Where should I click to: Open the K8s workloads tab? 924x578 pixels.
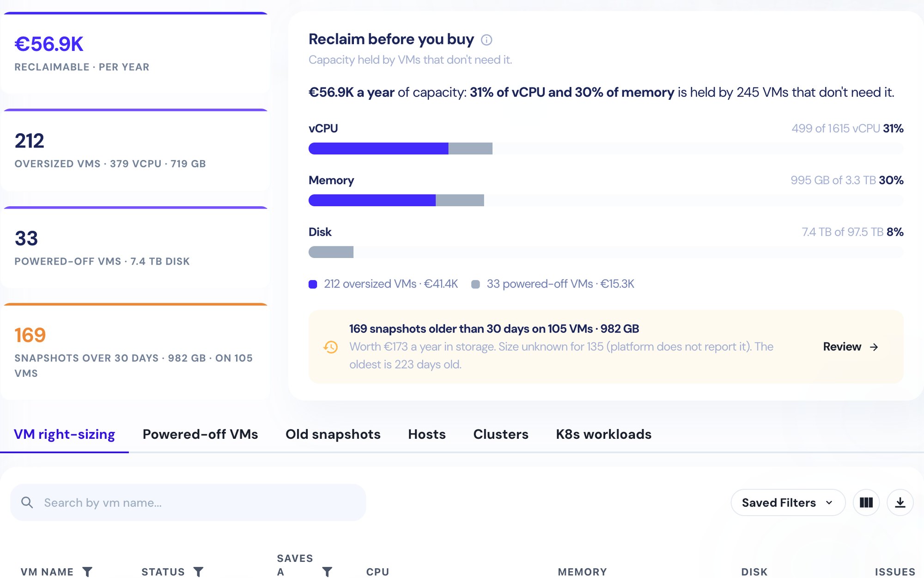tap(604, 434)
